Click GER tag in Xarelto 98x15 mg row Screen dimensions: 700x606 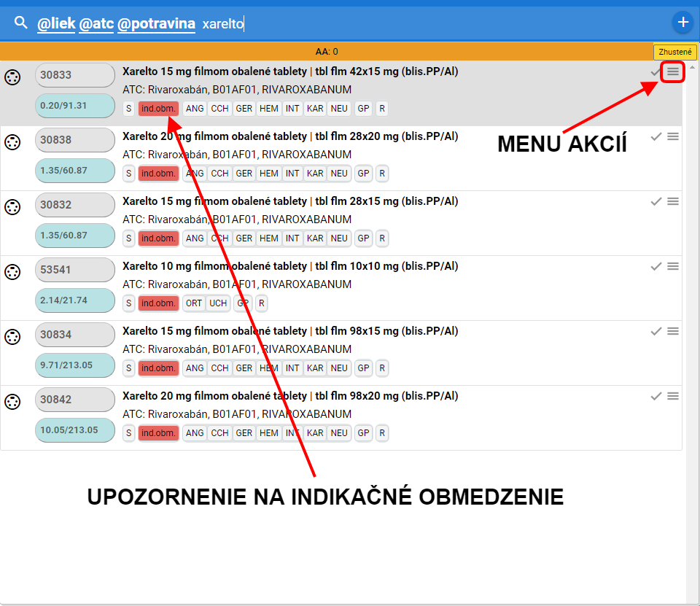pos(244,368)
